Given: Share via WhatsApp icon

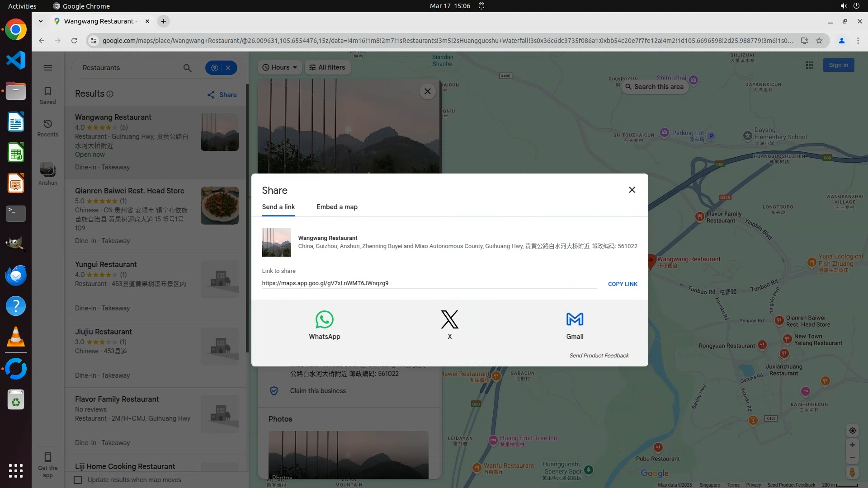Looking at the screenshot, I should (x=324, y=320).
